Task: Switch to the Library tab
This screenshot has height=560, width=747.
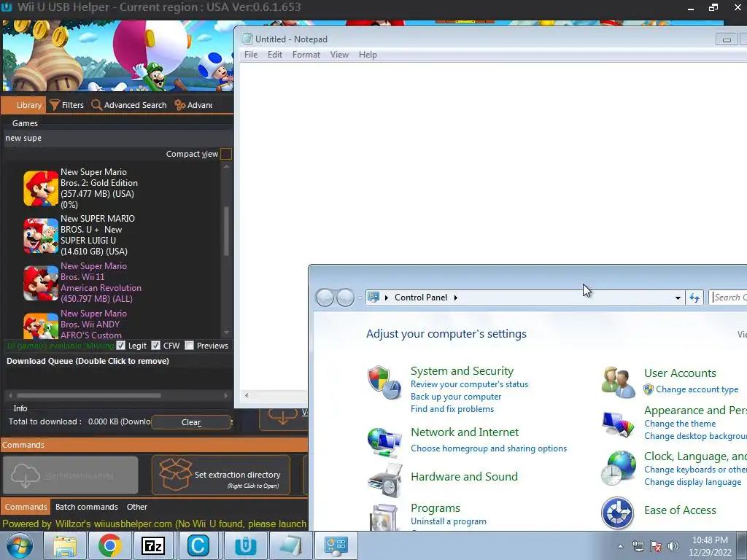Action: 24,105
